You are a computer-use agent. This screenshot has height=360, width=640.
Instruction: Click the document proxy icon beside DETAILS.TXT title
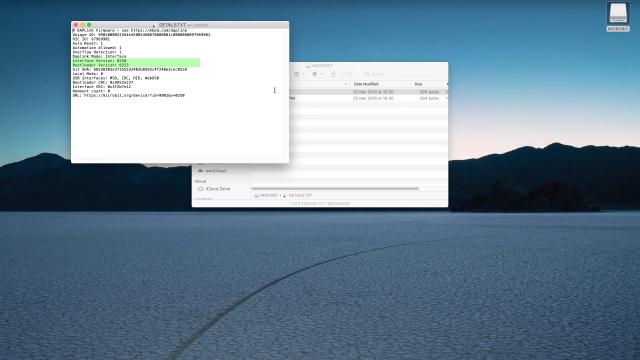point(154,25)
